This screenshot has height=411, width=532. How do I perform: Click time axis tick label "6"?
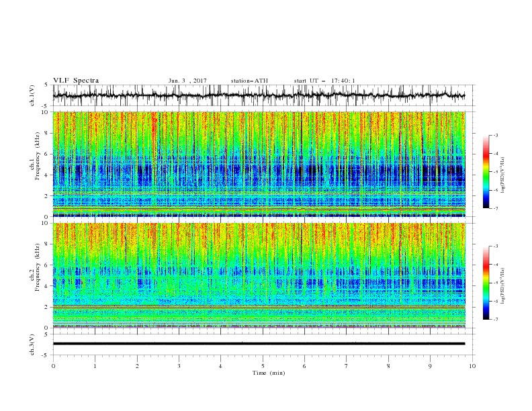(x=304, y=366)
